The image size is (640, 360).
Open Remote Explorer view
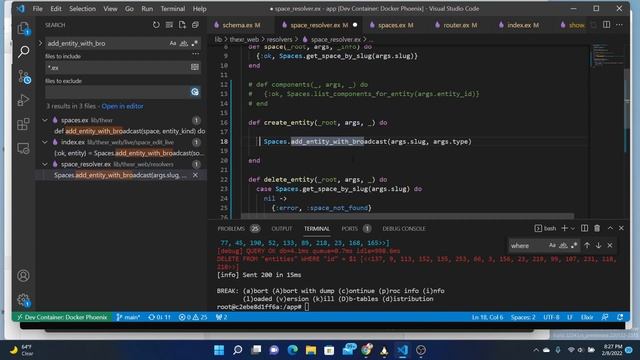(23, 148)
